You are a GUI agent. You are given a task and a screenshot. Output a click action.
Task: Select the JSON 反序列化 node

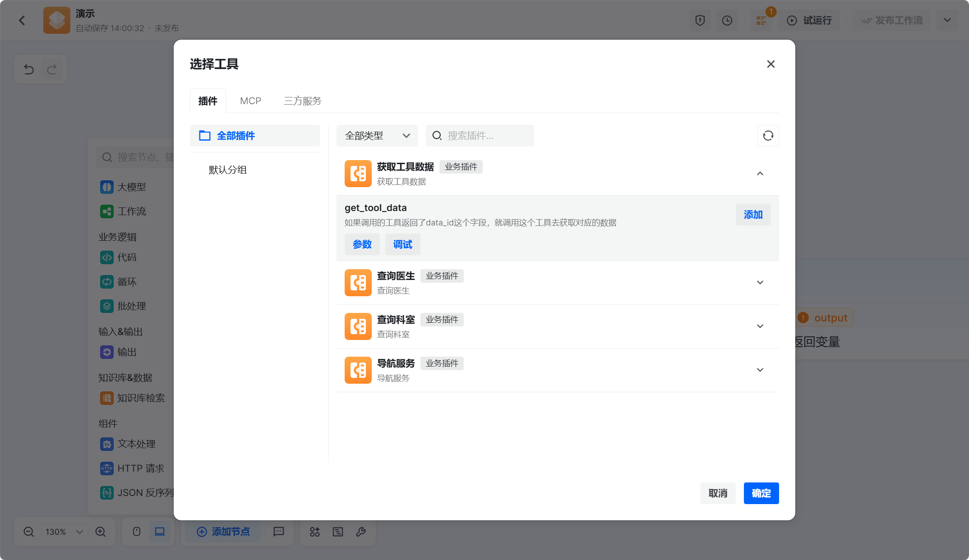coord(137,493)
